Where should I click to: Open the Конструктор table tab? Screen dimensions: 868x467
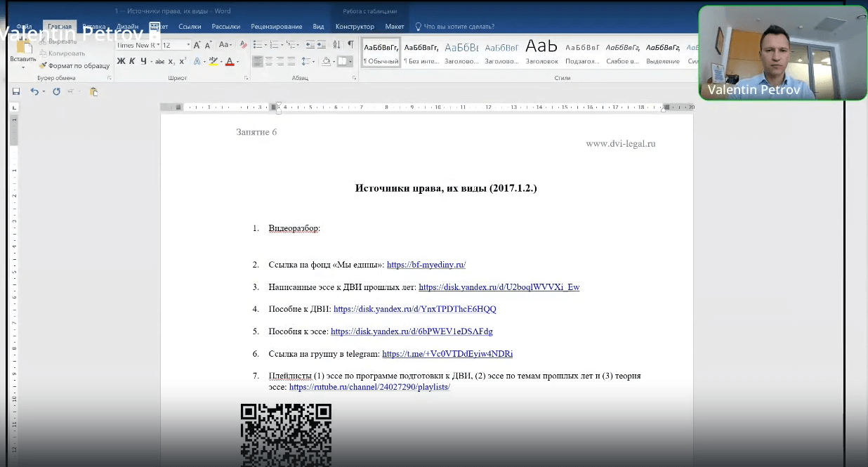(354, 25)
